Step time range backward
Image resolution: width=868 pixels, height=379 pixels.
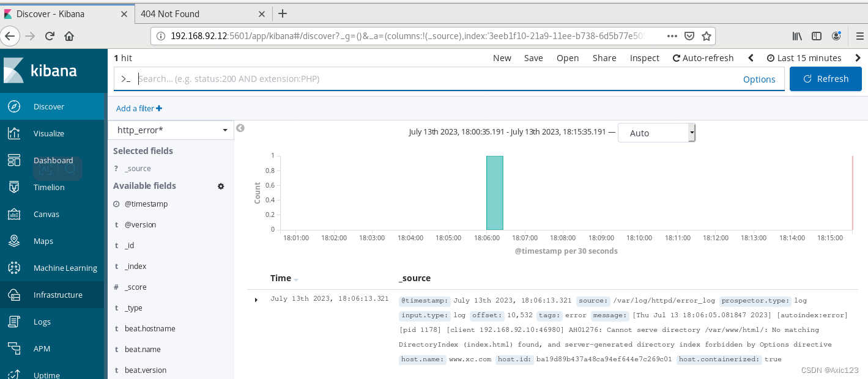(751, 58)
